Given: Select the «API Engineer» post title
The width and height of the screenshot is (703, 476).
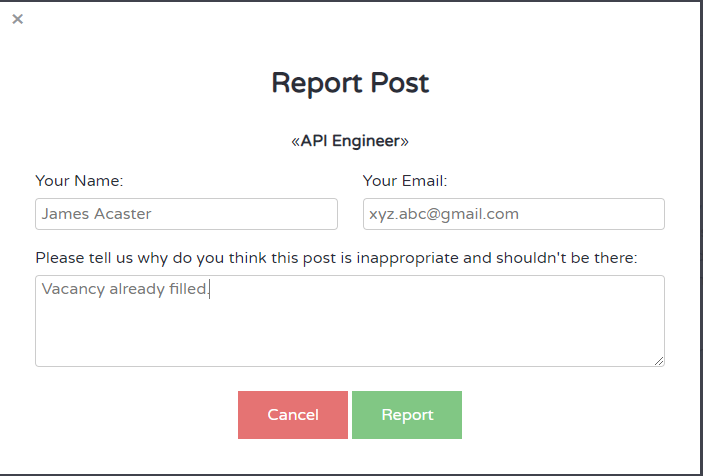Looking at the screenshot, I should pyautogui.click(x=350, y=141).
